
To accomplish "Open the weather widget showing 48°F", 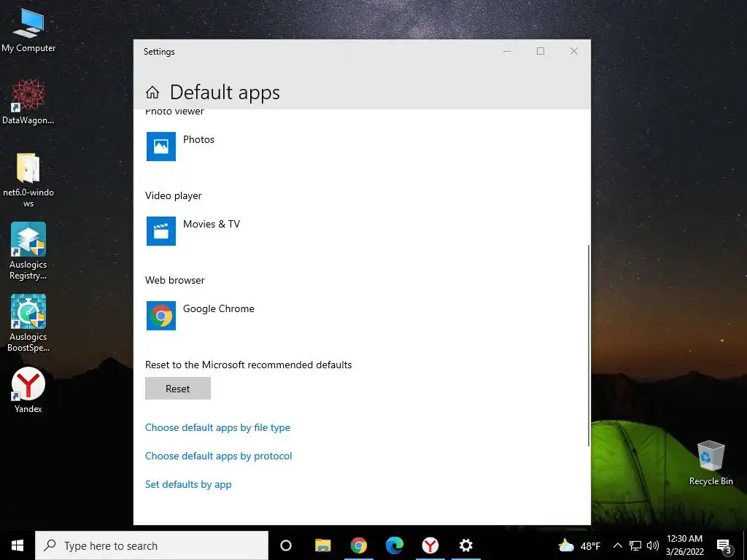I will pyautogui.click(x=578, y=545).
